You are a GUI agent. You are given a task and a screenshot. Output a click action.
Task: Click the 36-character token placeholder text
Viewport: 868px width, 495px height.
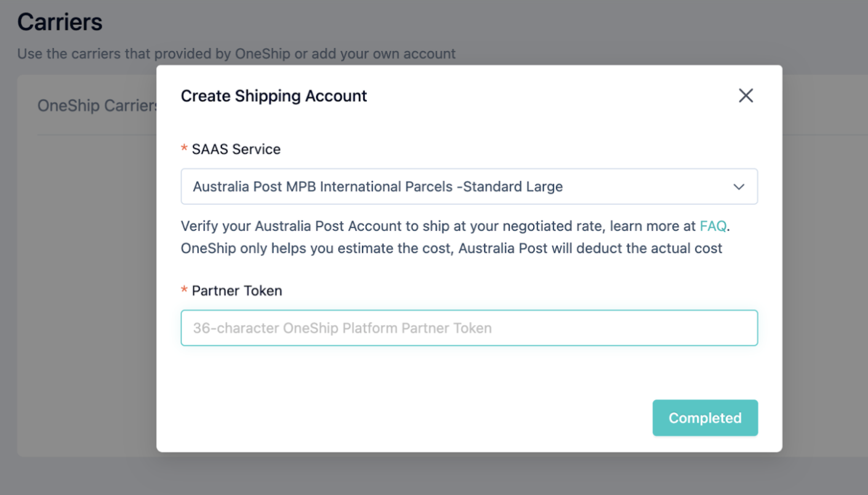point(342,328)
